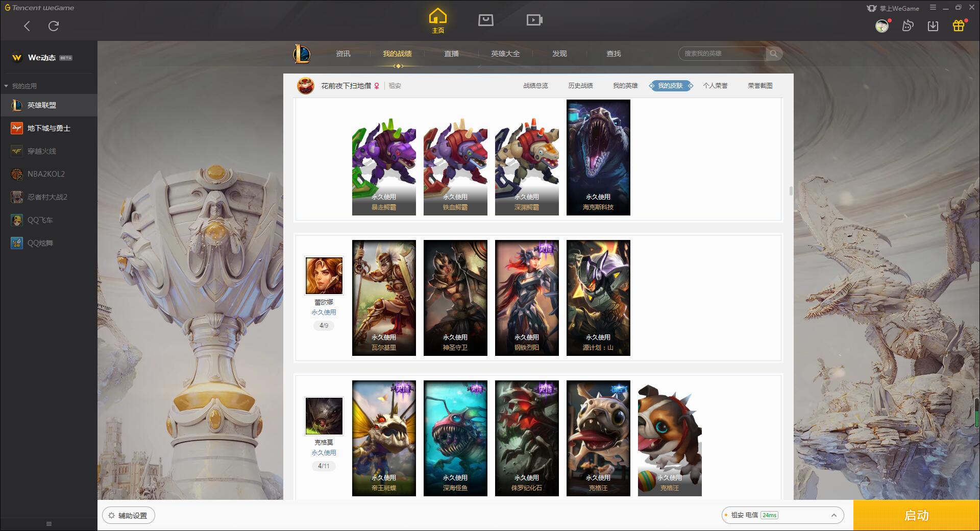Click the sidebar bottom grip handle
This screenshot has height=531, width=980.
[x=49, y=524]
